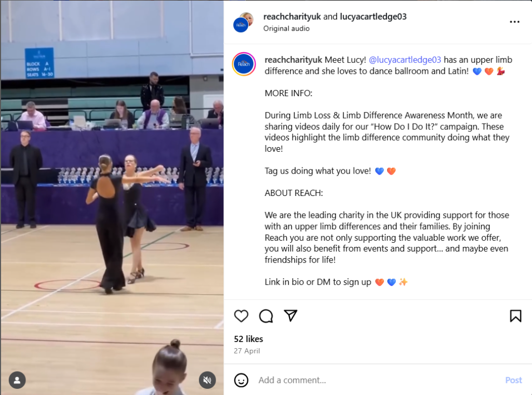Unmute the video sound

(x=207, y=380)
